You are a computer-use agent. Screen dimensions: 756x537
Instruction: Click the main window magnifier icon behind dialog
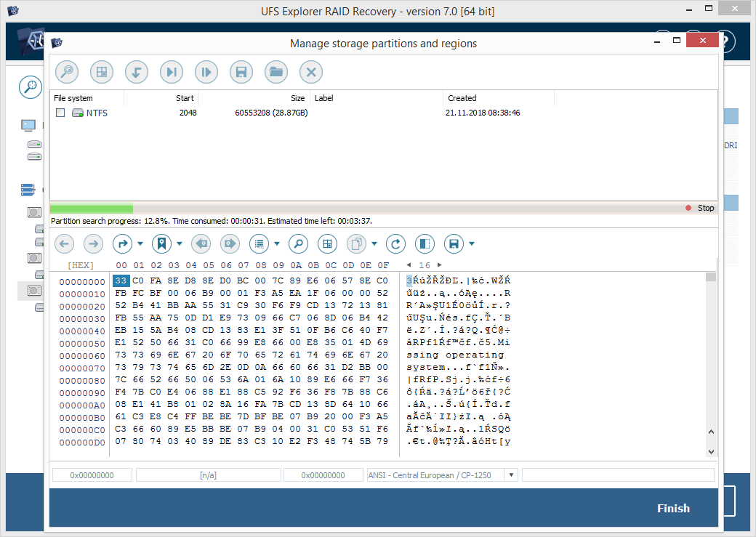[x=31, y=87]
